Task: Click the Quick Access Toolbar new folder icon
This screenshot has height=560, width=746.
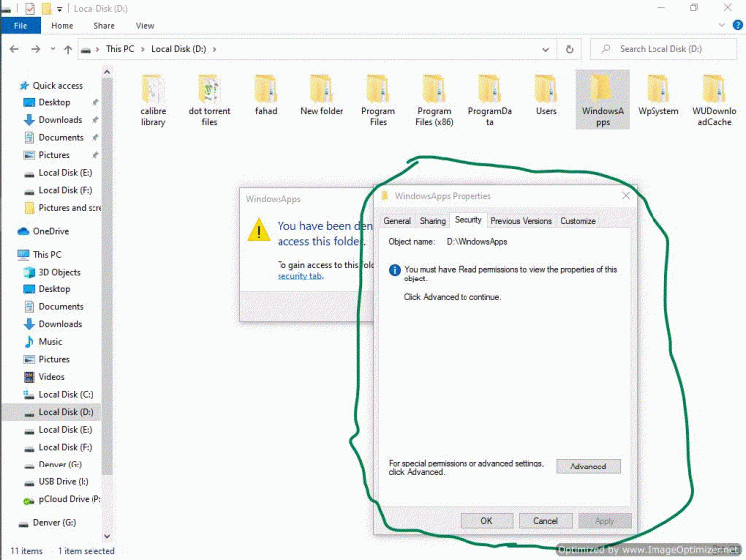Action: click(x=46, y=9)
